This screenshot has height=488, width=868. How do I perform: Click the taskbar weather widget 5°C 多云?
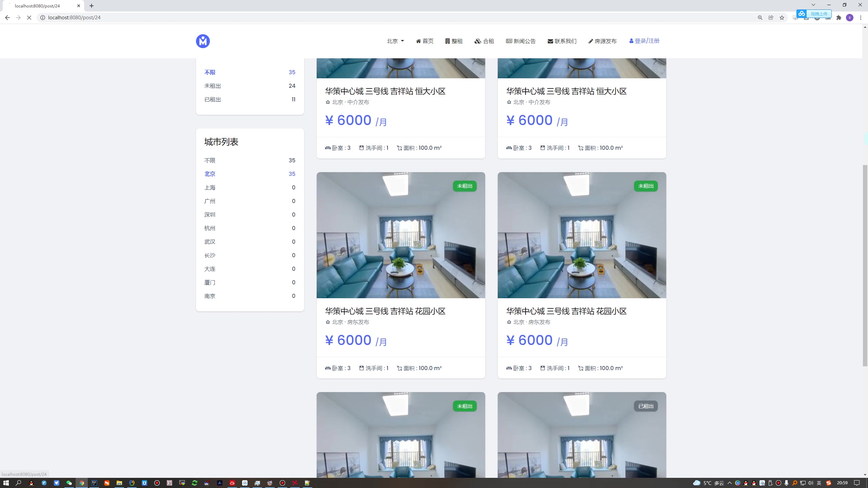point(708,483)
